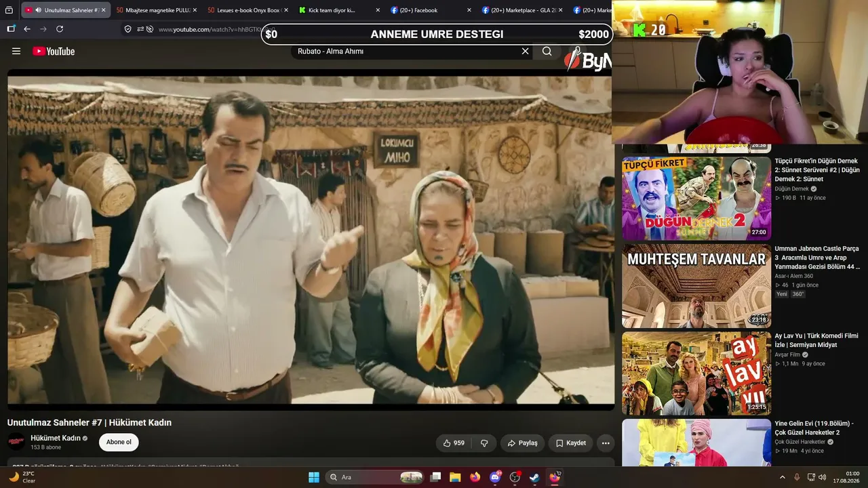Open the microphone tray icon

(797, 477)
